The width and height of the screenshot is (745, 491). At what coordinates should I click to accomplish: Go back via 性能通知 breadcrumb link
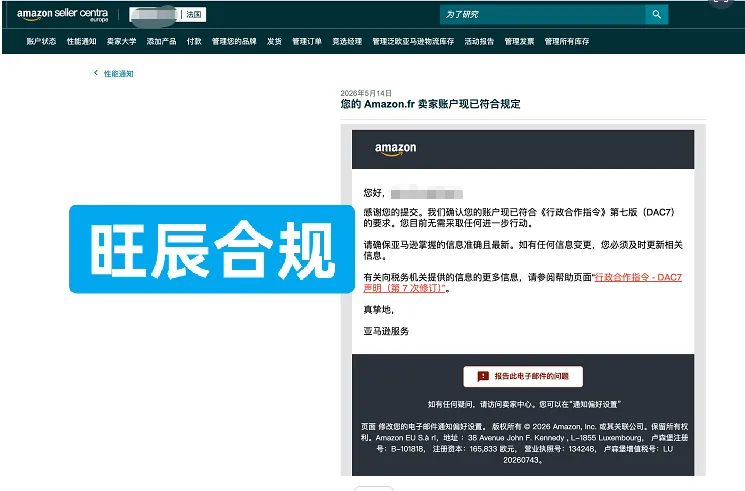click(118, 74)
